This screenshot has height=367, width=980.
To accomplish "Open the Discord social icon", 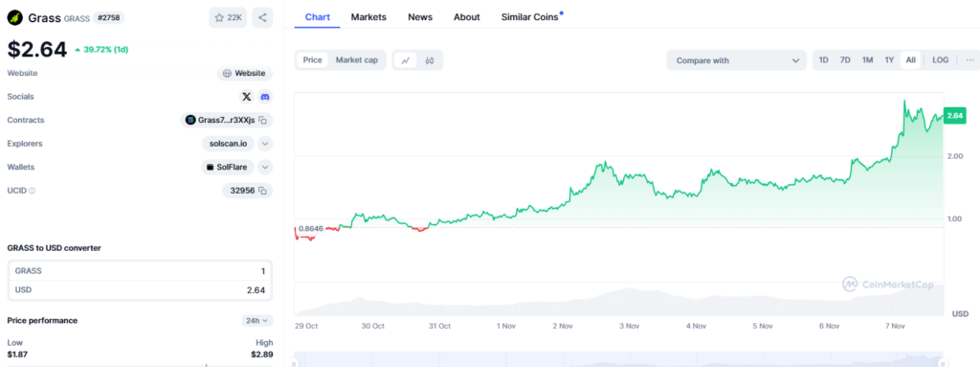I will tap(265, 97).
